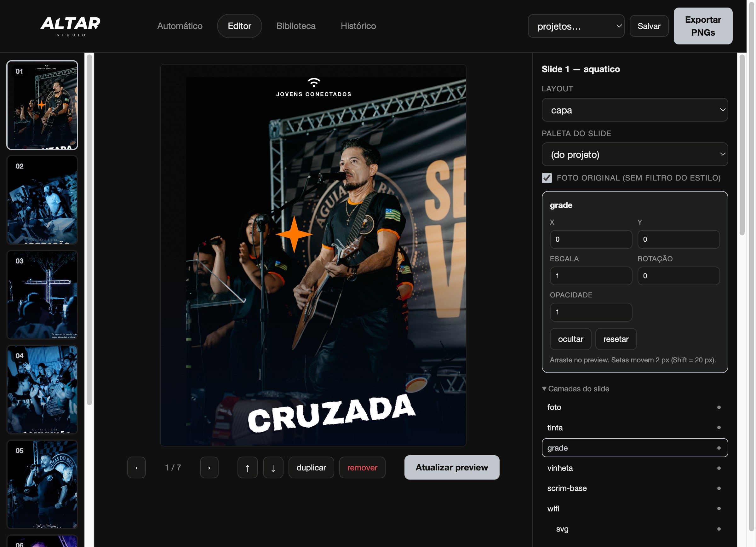
Task: Click the slide thumbnails panel scrollbar
Action: 89,230
